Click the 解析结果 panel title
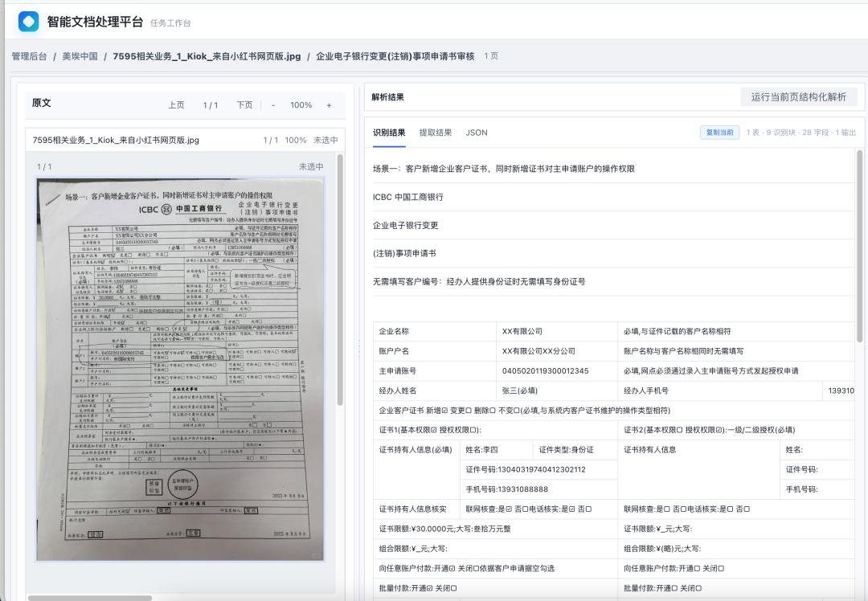The height and width of the screenshot is (601, 868). (388, 97)
